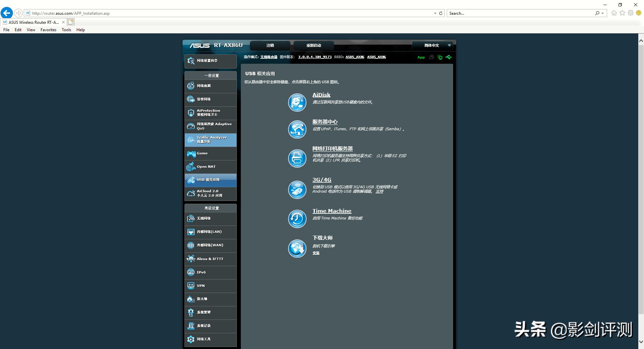
Task: Click the green network clients icon in header
Action: (x=440, y=57)
